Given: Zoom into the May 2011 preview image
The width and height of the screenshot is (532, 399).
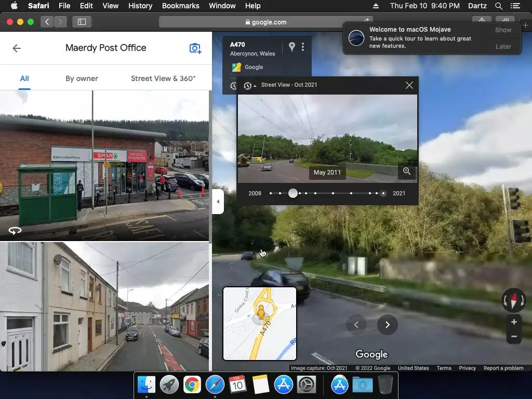Looking at the screenshot, I should [x=406, y=171].
